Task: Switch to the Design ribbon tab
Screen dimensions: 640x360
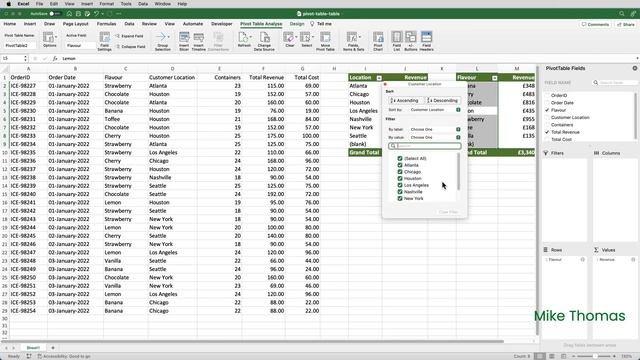Action: point(297,24)
